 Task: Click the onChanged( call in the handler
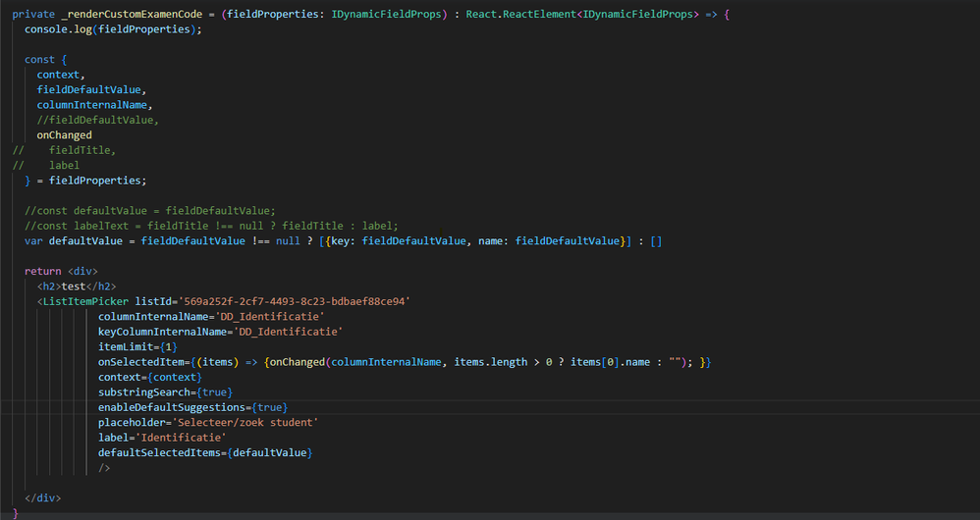click(300, 362)
